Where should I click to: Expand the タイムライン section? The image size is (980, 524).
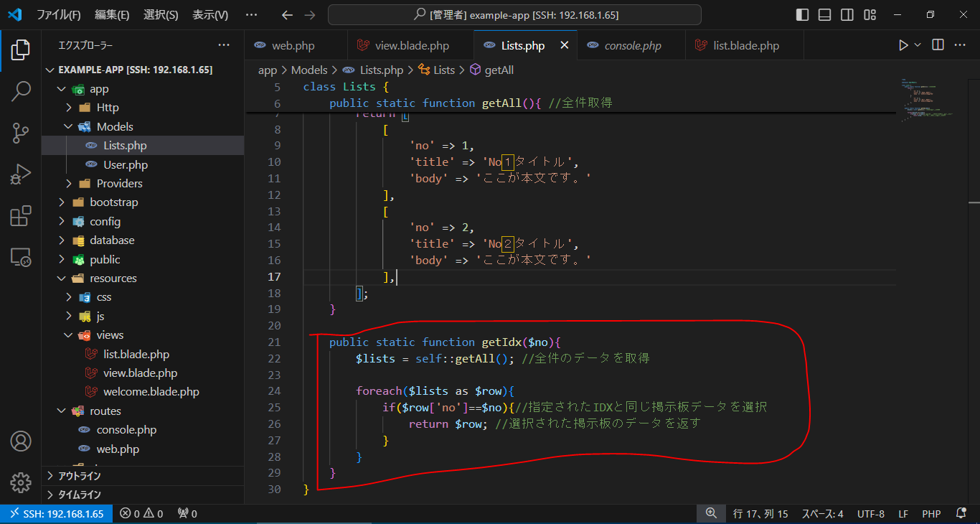[x=143, y=495]
